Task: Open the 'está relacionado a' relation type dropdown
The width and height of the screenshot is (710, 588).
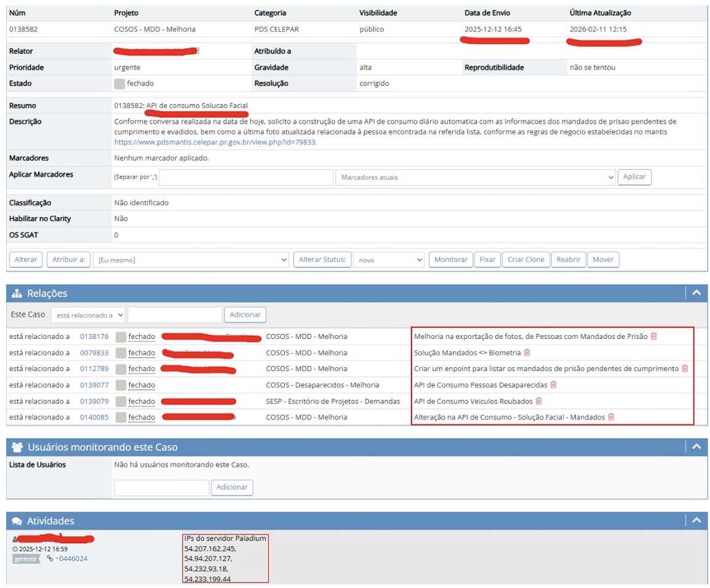Action: [x=88, y=315]
